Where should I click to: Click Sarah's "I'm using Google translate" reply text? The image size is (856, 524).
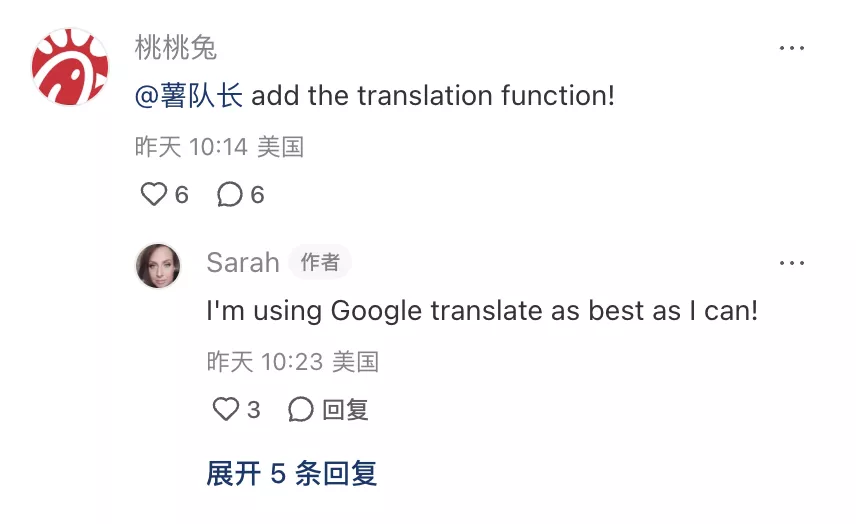482,311
